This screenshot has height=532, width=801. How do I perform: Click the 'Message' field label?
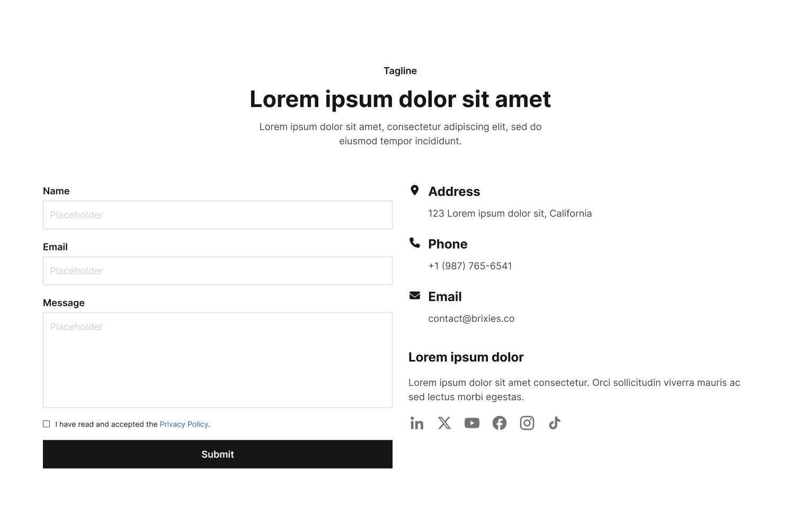(x=64, y=303)
